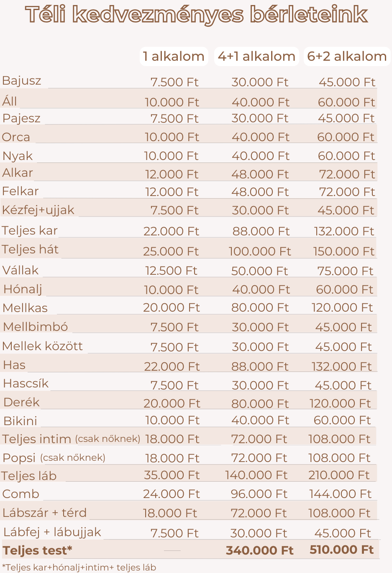This screenshot has height=573, width=392.
Task: Click the 340.000 Ft Teljes test price
Action: 260,550
